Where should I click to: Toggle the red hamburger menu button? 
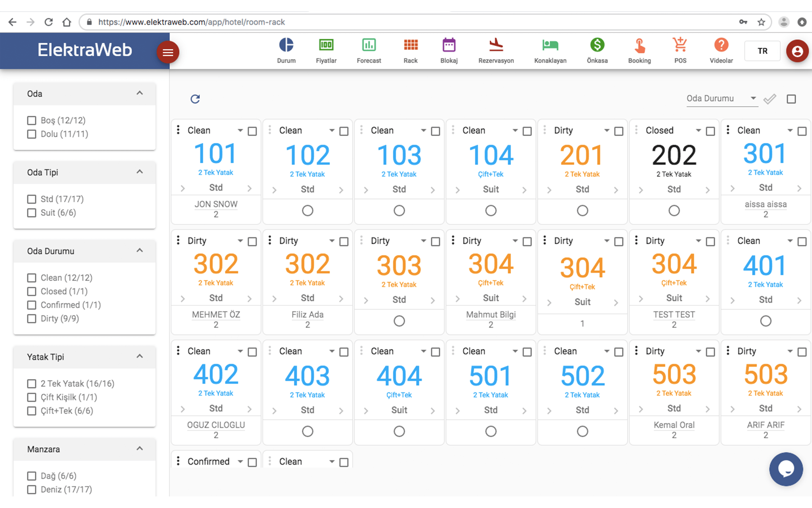coord(168,52)
